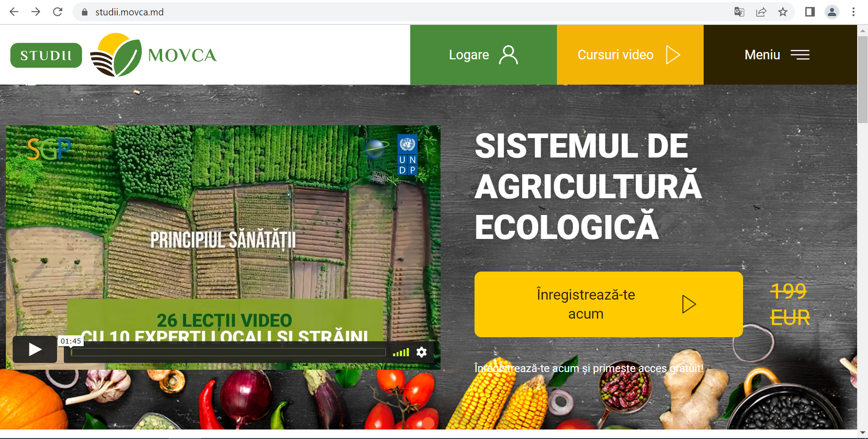Click the hamburger icon next to Meniu
The height and width of the screenshot is (439, 868).
[x=801, y=55]
